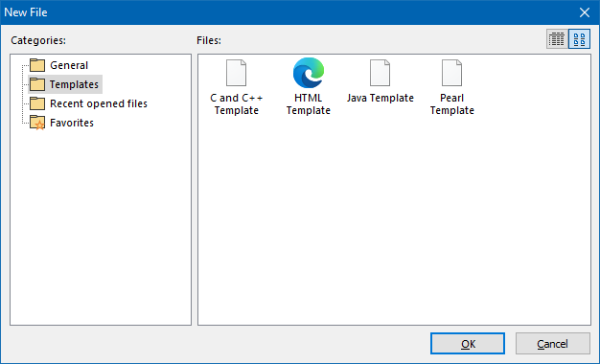Click the General folder icon
Image resolution: width=600 pixels, height=364 pixels.
coord(37,65)
